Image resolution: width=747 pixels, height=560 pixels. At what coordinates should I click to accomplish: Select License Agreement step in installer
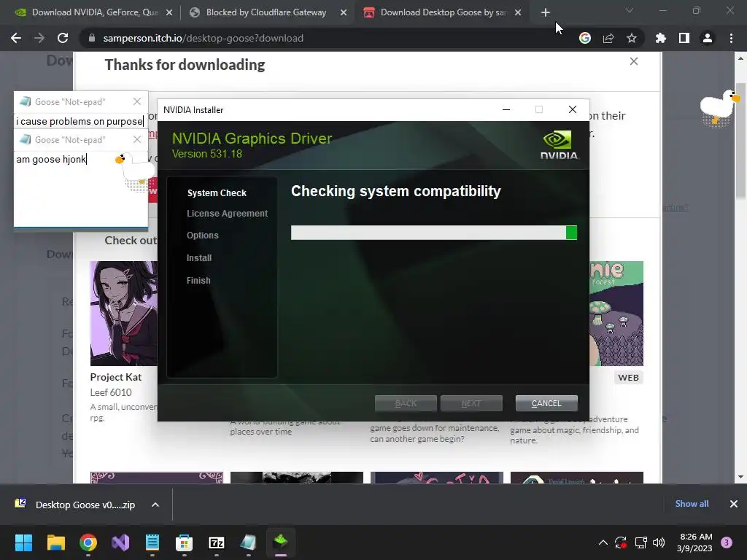228,214
